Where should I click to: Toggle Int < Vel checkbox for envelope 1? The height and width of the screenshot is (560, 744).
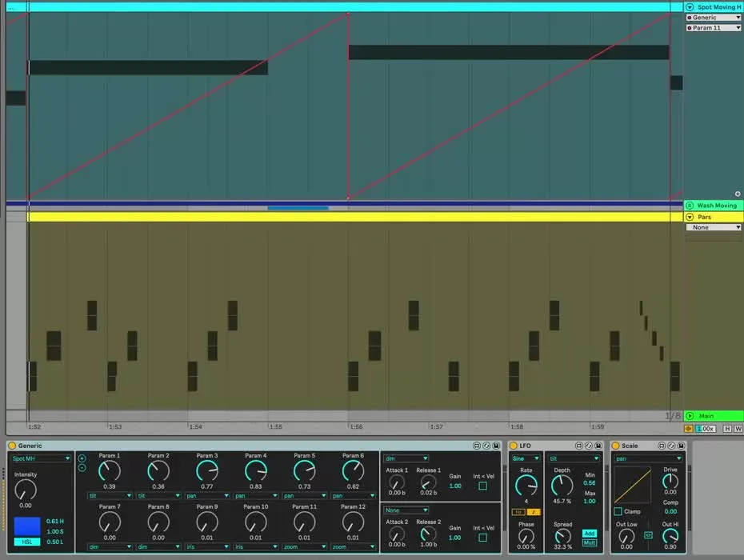click(x=482, y=486)
